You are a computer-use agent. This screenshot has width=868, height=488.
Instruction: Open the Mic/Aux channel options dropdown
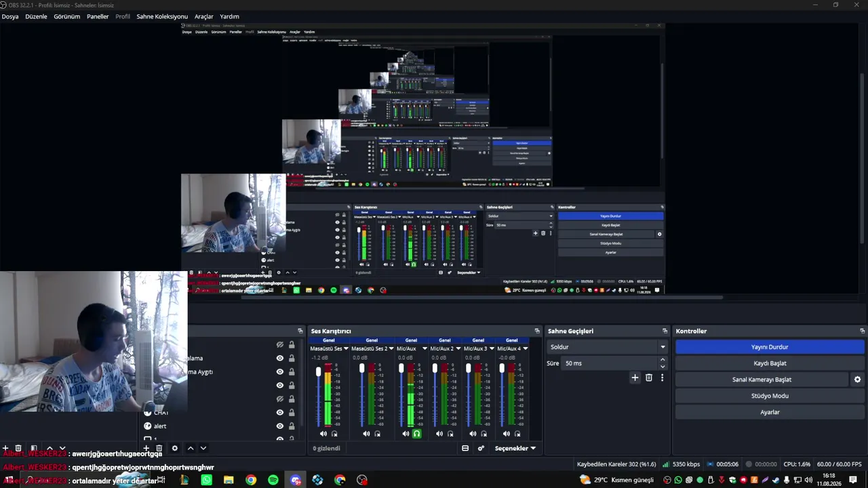click(x=425, y=348)
